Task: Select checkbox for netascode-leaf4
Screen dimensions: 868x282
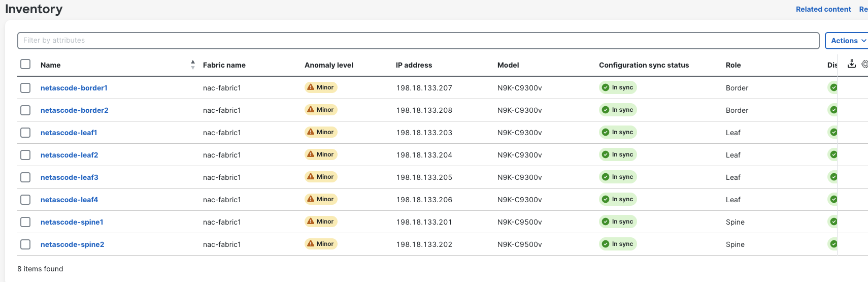Action: pos(25,200)
